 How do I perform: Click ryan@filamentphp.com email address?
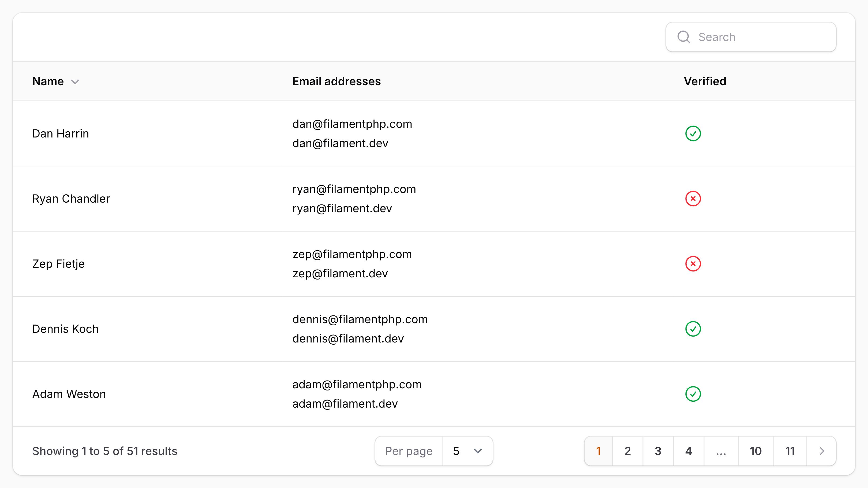(354, 189)
